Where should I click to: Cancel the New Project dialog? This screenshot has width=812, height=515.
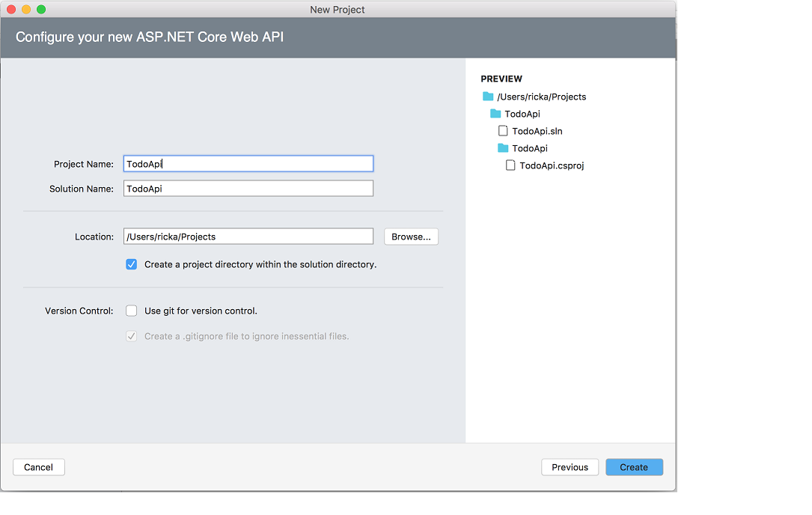(x=39, y=467)
